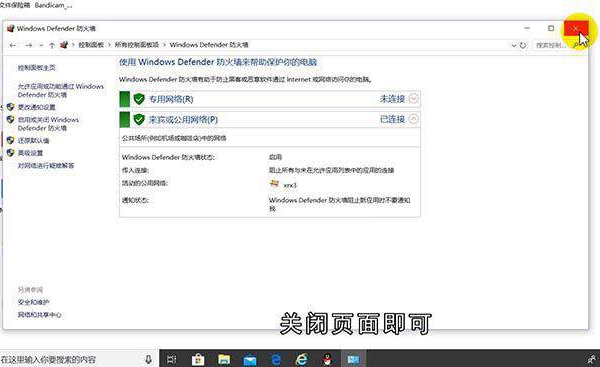The image size is (600, 367).
Task: Open 更改通知设置 link
Action: click(37, 107)
